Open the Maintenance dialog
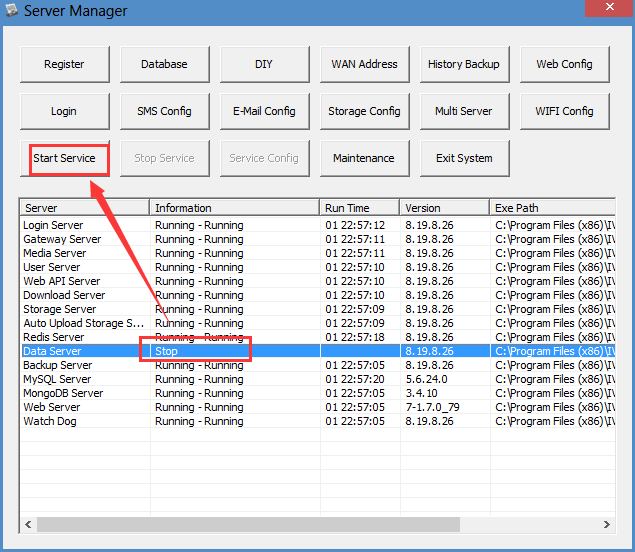 (x=365, y=158)
